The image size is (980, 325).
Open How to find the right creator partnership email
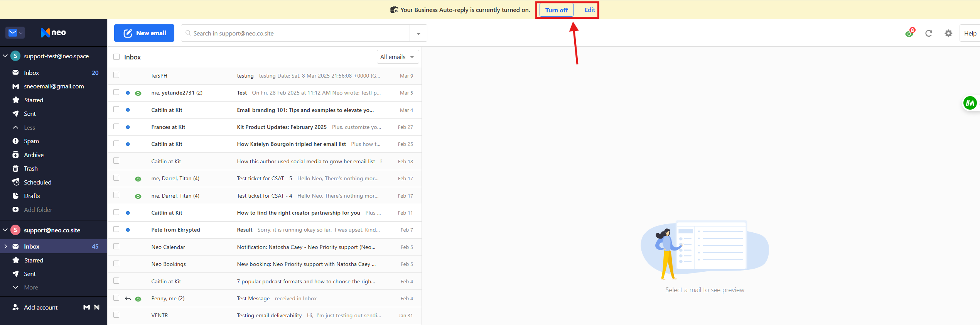tap(265, 213)
